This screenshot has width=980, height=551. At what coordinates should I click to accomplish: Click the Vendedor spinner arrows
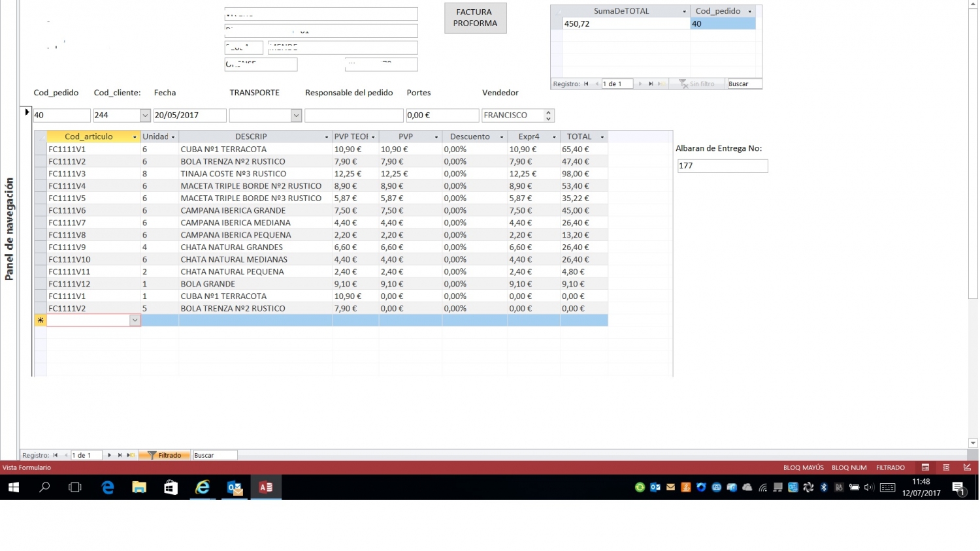[x=548, y=116]
